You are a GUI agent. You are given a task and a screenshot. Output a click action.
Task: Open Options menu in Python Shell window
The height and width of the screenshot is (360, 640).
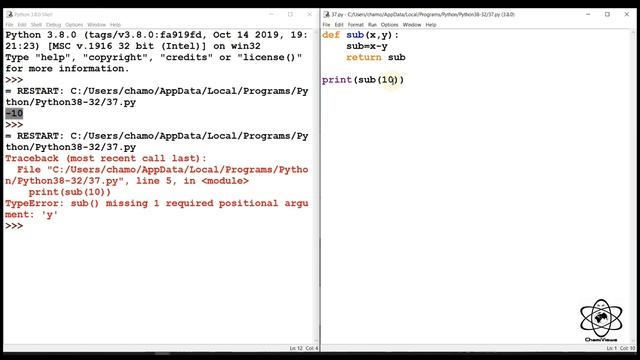74,25
